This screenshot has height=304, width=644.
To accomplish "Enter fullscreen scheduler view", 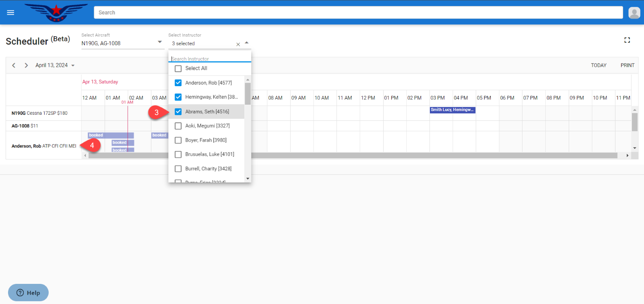I will point(627,40).
